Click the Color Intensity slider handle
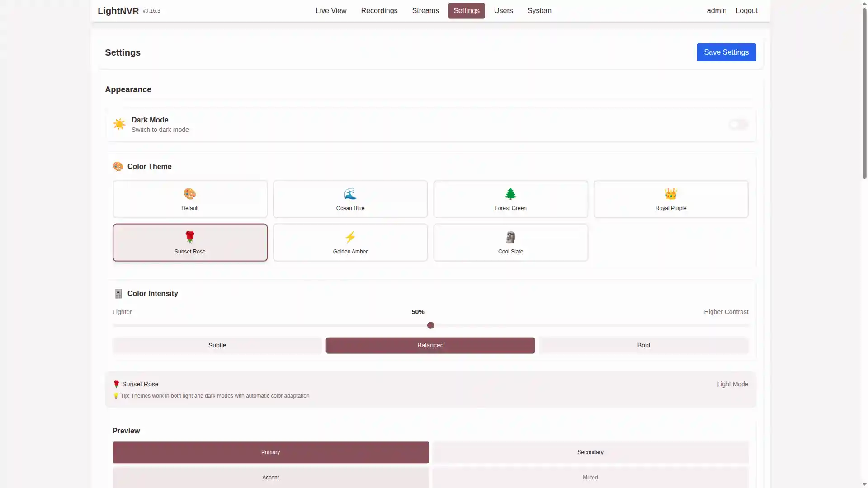This screenshot has width=868, height=488. click(430, 325)
